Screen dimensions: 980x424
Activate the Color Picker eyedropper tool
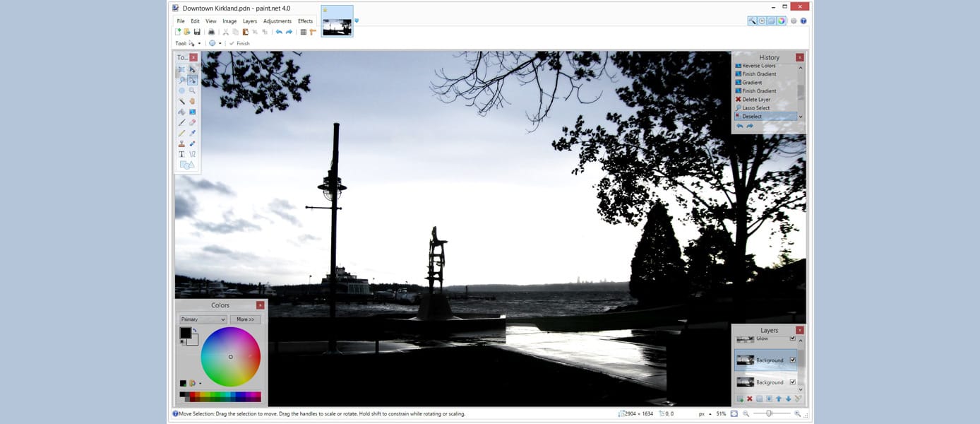192,134
